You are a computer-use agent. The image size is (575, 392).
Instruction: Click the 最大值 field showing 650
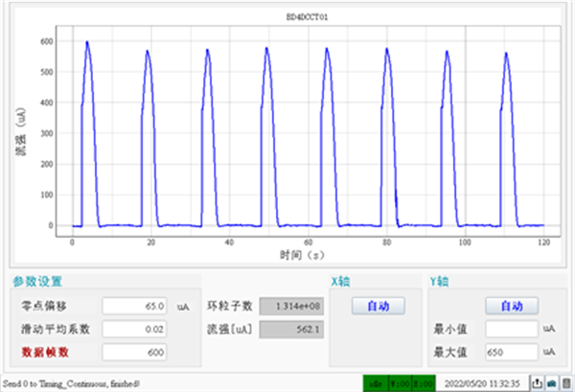[x=512, y=353]
